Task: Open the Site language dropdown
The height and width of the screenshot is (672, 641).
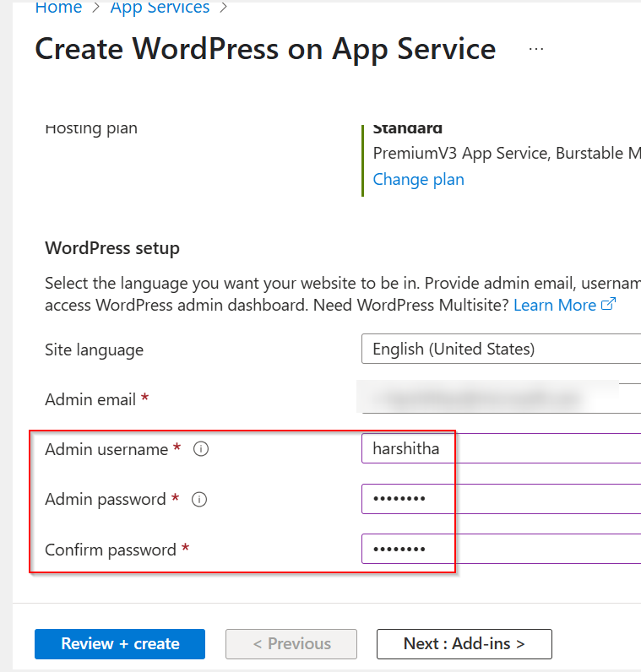Action: (501, 349)
